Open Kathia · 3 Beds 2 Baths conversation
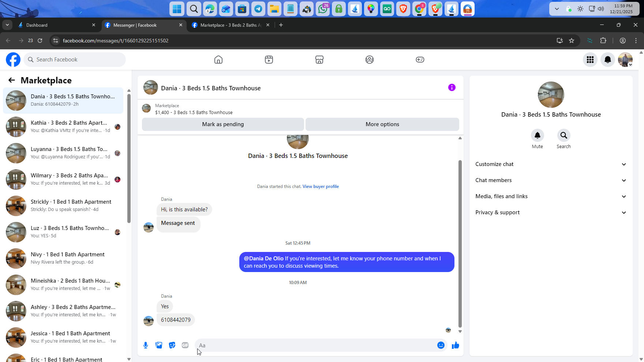 click(63, 127)
